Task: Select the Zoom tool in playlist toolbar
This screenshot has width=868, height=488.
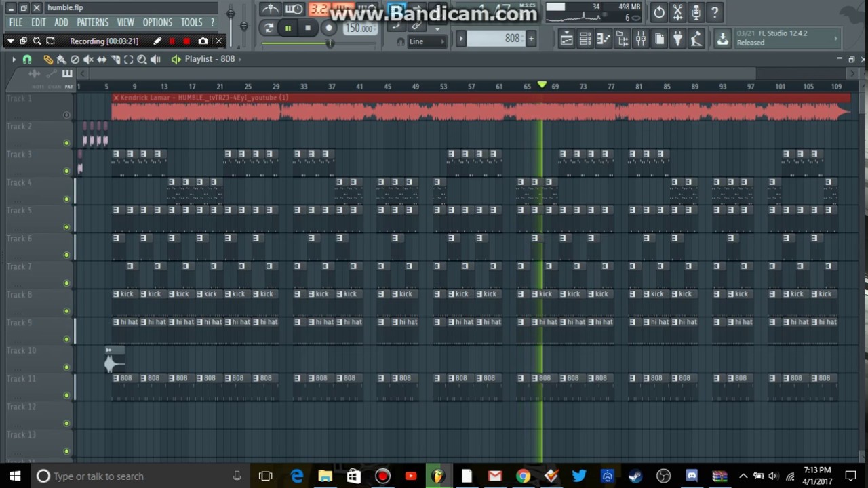Action: 142,60
